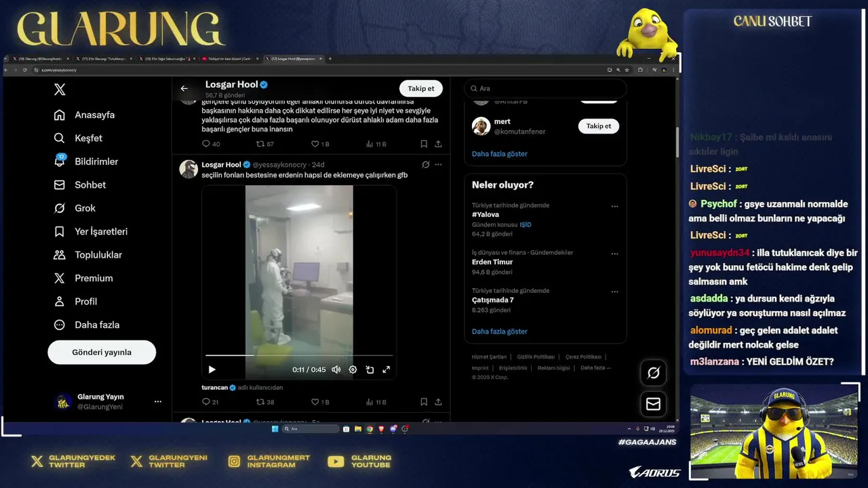Open new browser tab

[x=330, y=59]
